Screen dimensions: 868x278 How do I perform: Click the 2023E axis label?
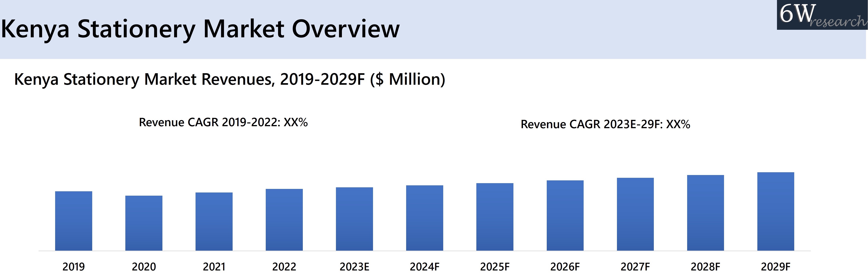[355, 267]
